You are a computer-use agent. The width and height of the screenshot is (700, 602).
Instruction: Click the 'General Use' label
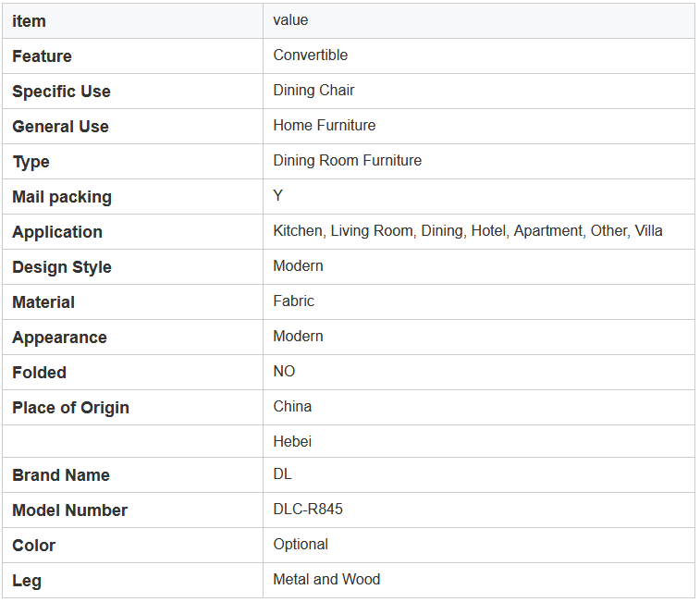pyautogui.click(x=60, y=127)
